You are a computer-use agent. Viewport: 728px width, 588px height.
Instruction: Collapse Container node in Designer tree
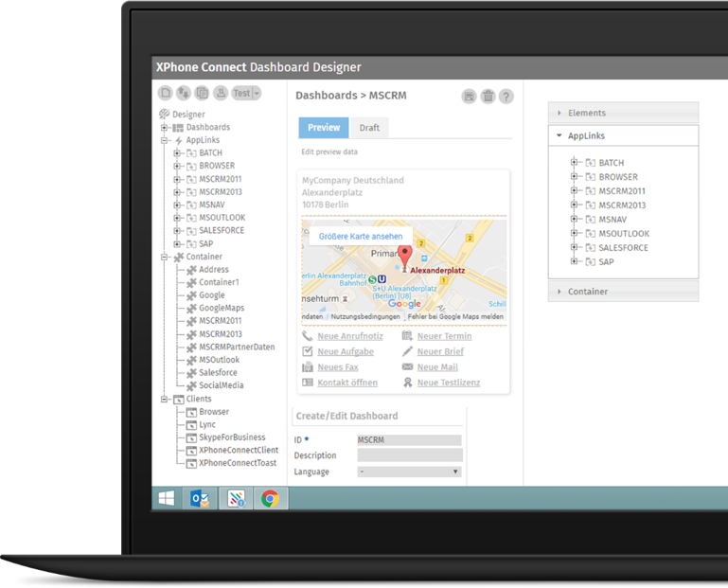[x=164, y=257]
